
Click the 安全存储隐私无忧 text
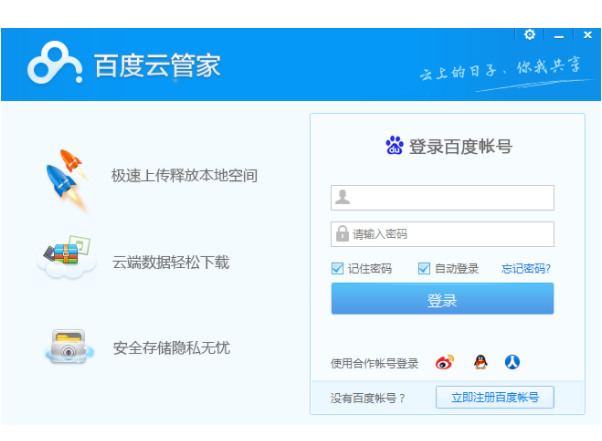coord(171,348)
